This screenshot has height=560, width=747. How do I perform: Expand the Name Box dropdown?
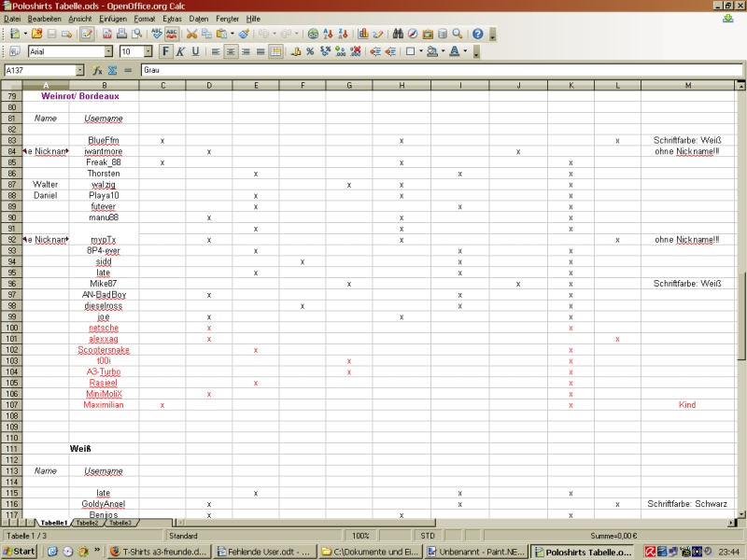point(80,71)
